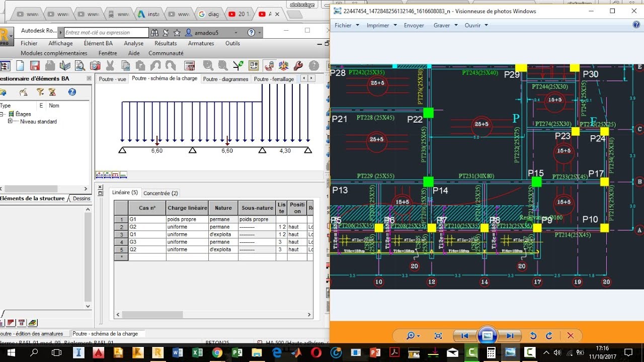Open the amadou5 account dropdown
The height and width of the screenshot is (362, 644).
coord(236,33)
